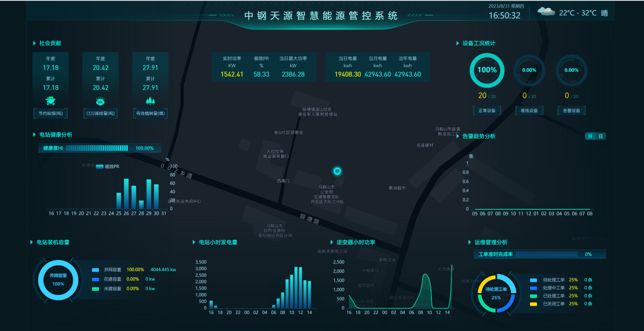
Task: Click the 100% normal device ring gauge
Action: click(487, 70)
